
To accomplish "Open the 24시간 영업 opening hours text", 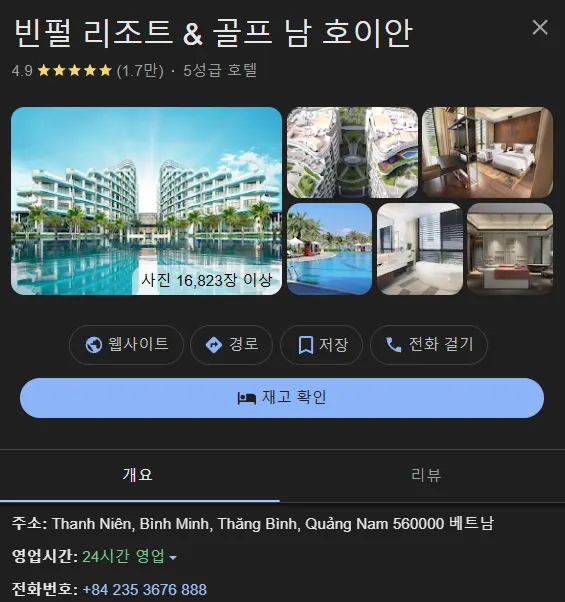I will [124, 556].
